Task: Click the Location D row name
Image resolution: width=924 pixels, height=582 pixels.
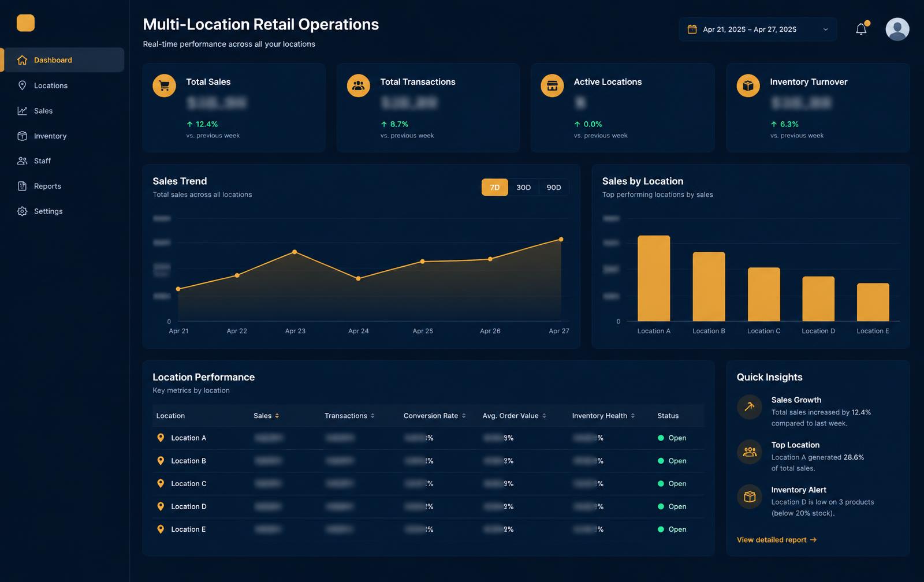Action: coord(188,506)
